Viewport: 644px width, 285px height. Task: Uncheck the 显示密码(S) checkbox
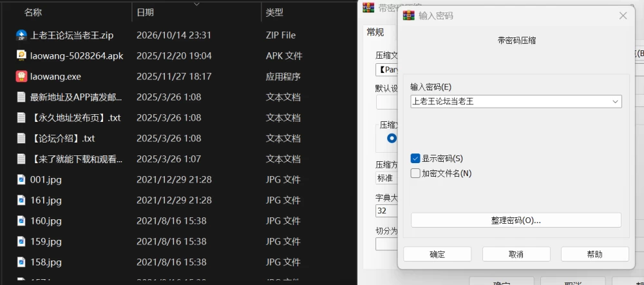(415, 159)
